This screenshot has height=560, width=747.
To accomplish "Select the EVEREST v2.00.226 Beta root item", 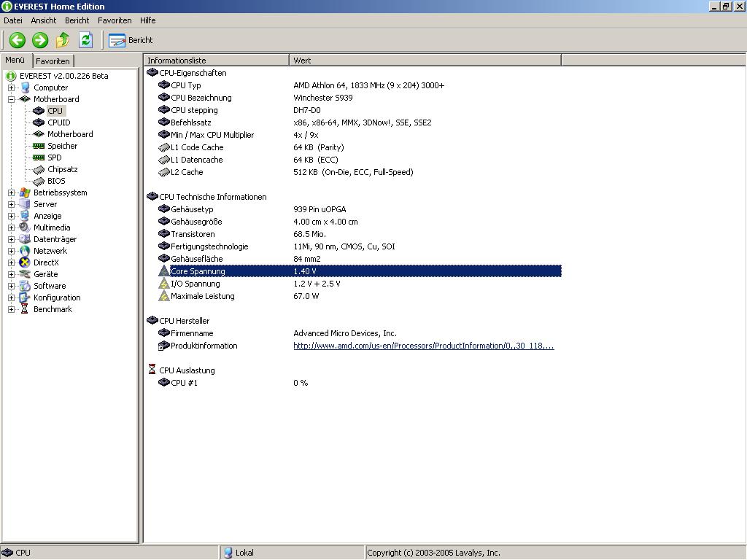I will 64,76.
